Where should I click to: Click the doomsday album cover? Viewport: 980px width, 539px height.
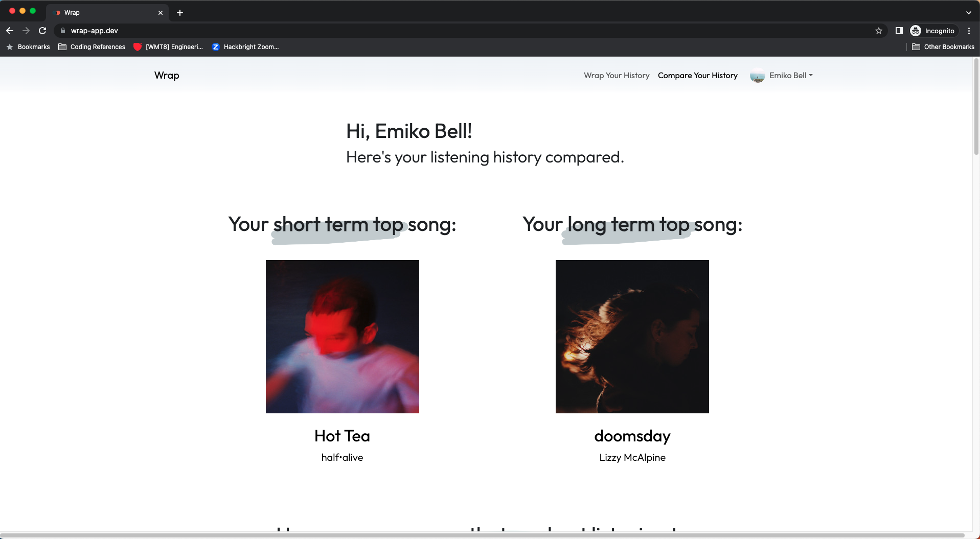(632, 337)
